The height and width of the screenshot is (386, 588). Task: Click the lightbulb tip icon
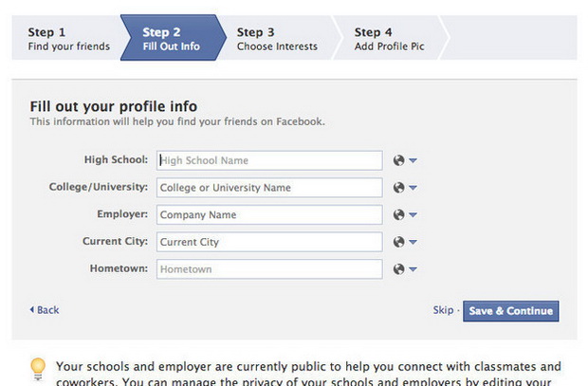point(38,369)
